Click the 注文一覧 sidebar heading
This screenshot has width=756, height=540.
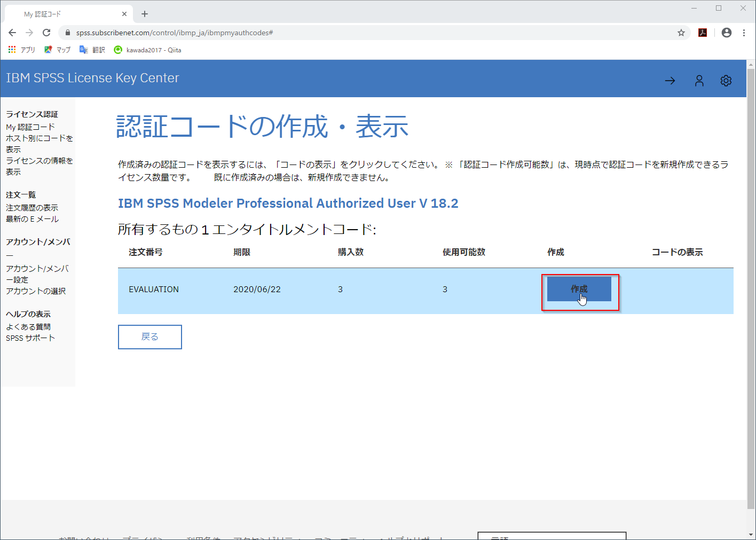[x=21, y=195]
